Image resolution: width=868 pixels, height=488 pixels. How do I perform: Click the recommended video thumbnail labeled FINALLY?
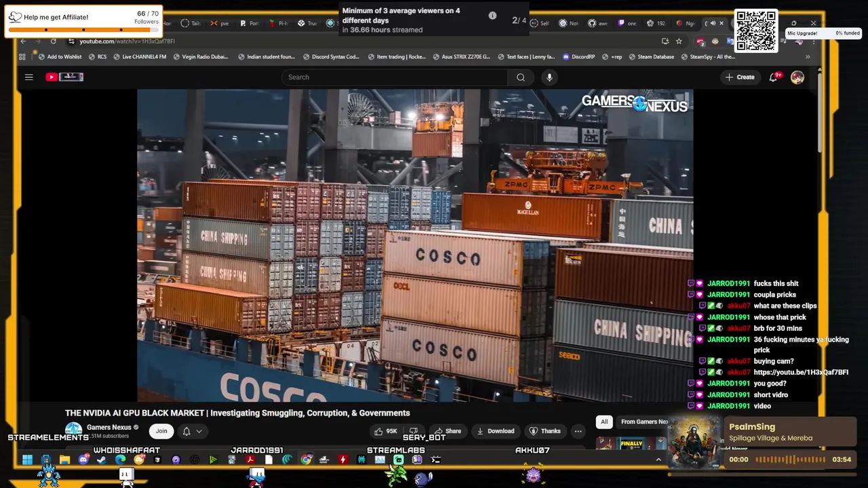tap(631, 445)
